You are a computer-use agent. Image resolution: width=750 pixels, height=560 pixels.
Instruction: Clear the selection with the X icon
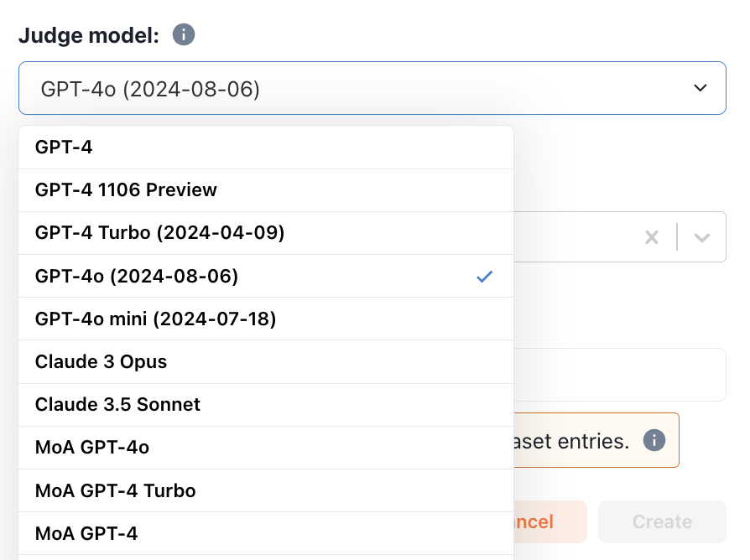tap(652, 237)
